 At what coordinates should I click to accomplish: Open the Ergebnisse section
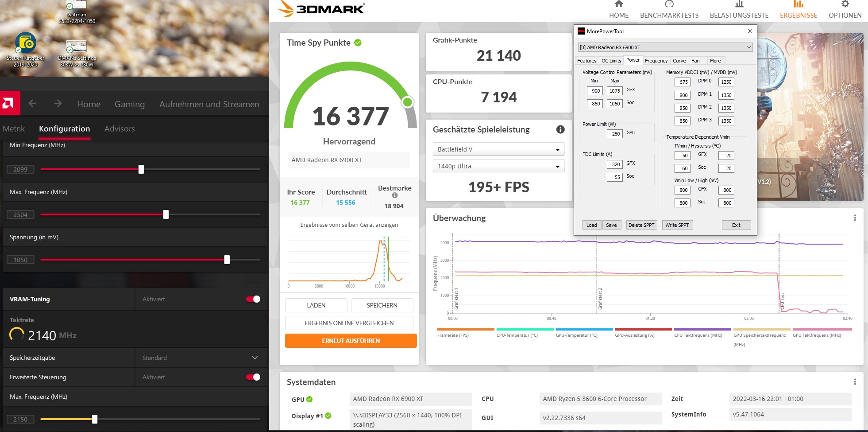coord(799,10)
